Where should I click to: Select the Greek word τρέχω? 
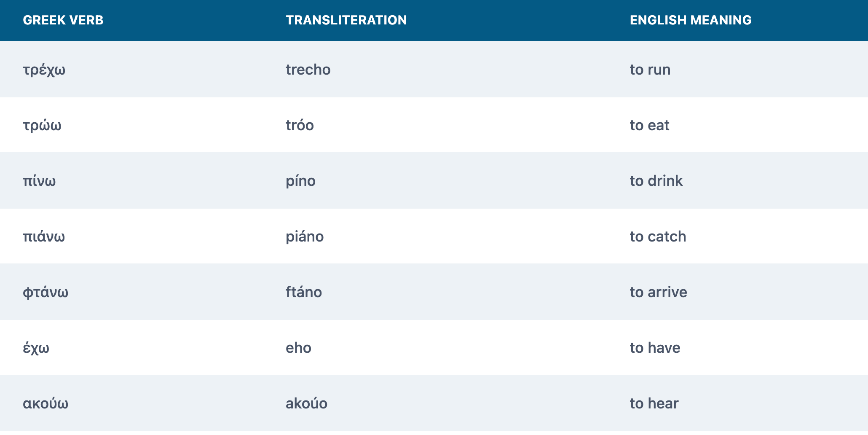(x=44, y=70)
